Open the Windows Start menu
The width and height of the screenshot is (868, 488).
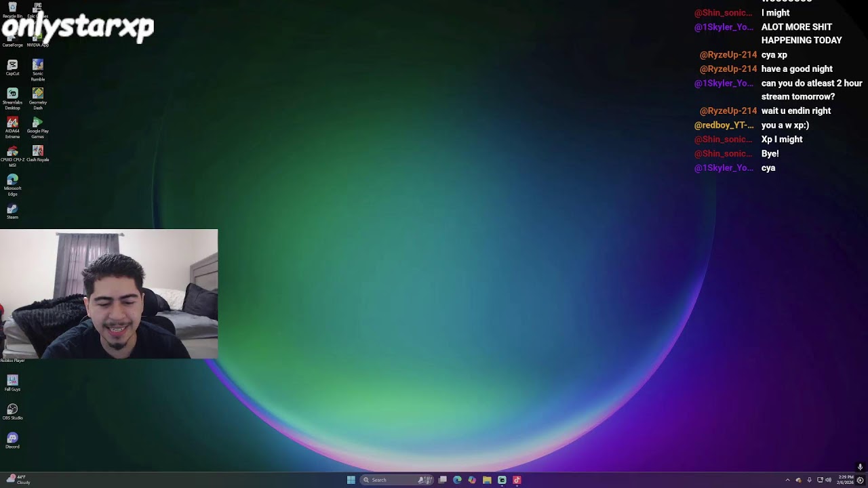coord(351,480)
